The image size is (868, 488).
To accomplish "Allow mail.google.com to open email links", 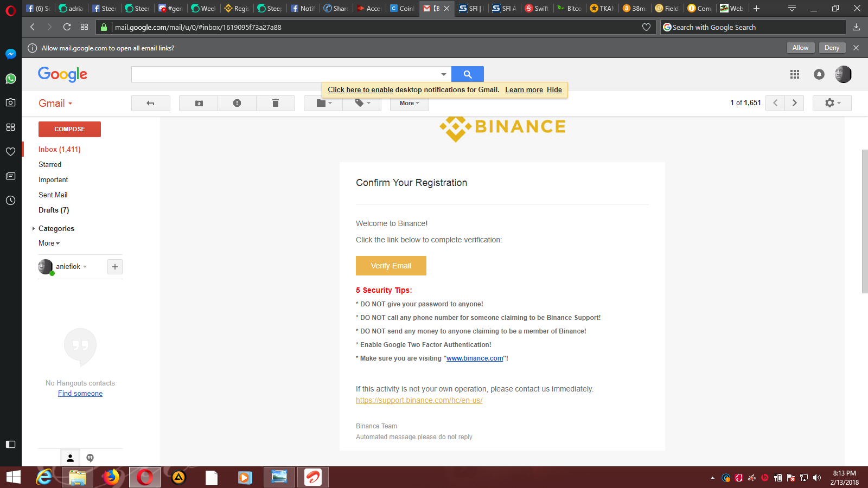I will pos(800,48).
